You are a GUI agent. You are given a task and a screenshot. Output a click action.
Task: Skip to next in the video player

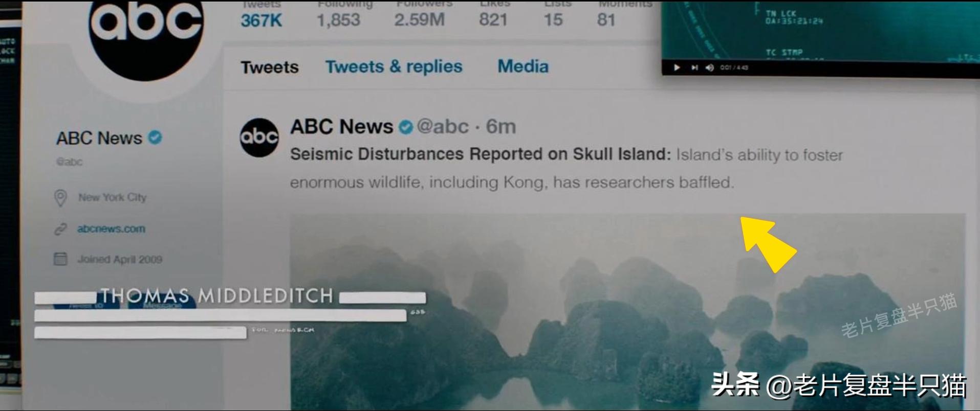point(694,67)
